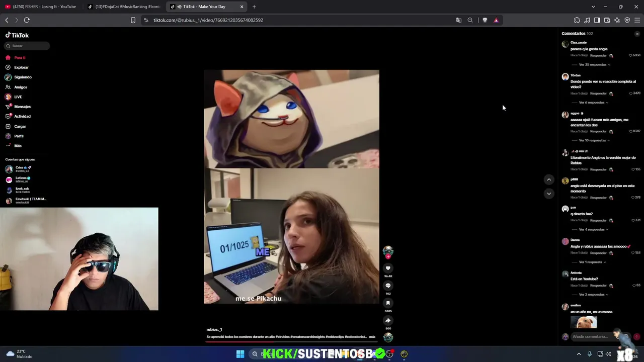This screenshot has height=362, width=644.
Task: Open the browser hamburger menu
Action: click(637, 20)
